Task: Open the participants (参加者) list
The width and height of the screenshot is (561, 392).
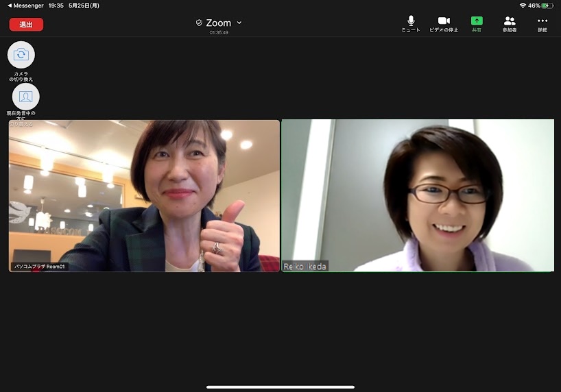Action: point(510,24)
